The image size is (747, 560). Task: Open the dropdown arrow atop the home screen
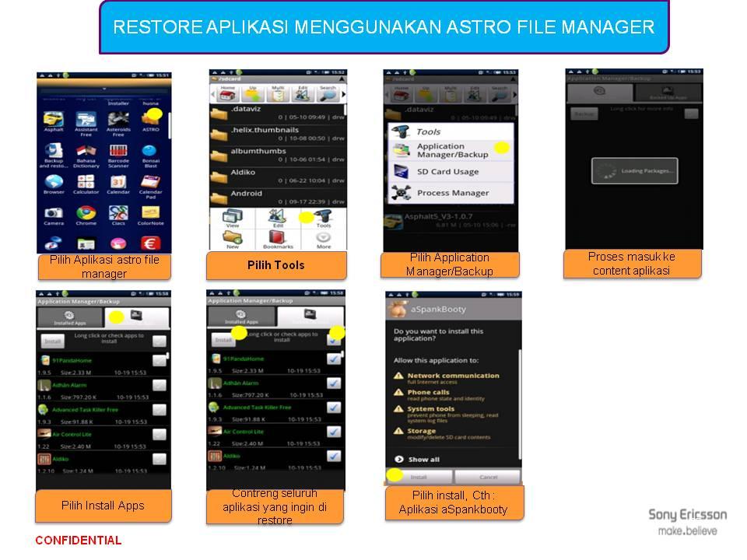(x=103, y=89)
